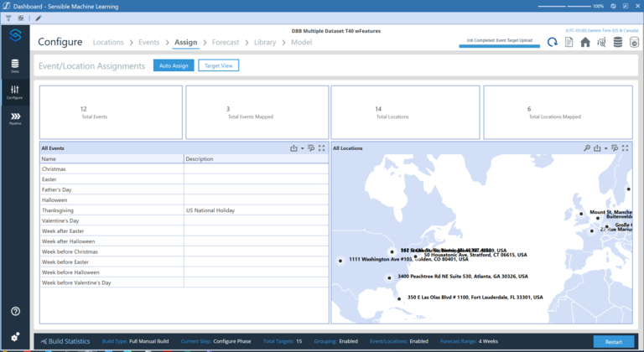Click the Sensible ML logo in sidebar
This screenshot has width=644, height=352.
[15, 35]
